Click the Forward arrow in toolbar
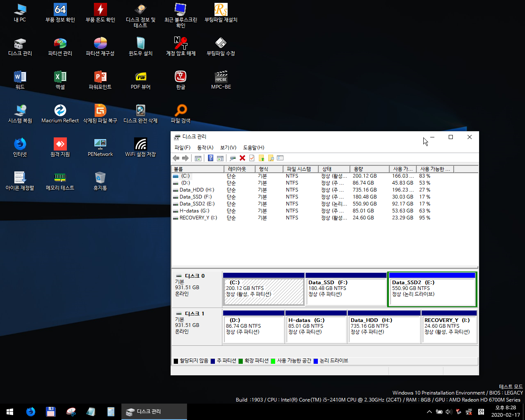The width and height of the screenshot is (525, 420). click(x=185, y=158)
